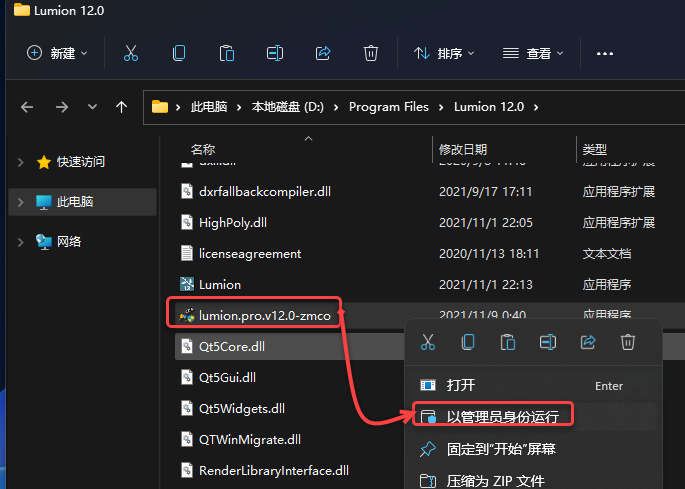685x489 pixels.
Task: Click the Paste icon in the top toolbar
Action: pyautogui.click(x=227, y=53)
